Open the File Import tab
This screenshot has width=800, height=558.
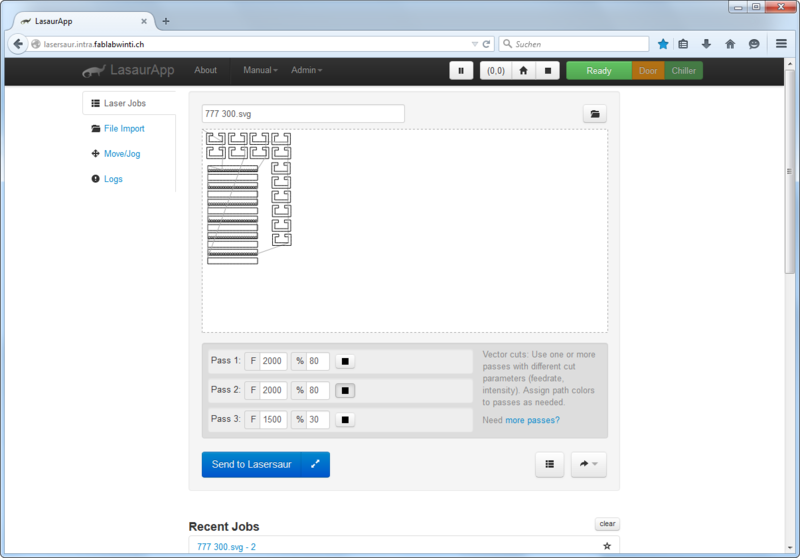click(124, 129)
